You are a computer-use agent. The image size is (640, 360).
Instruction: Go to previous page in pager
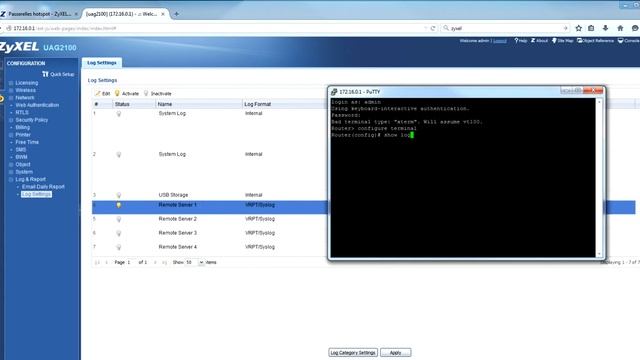click(107, 262)
